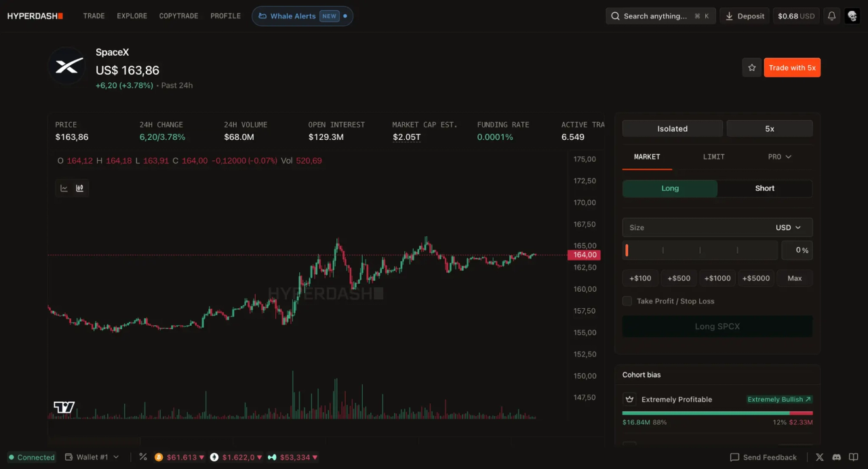Click the 24H VOLUME $68.0M value
Screen dimensions: 868x469
click(x=239, y=137)
